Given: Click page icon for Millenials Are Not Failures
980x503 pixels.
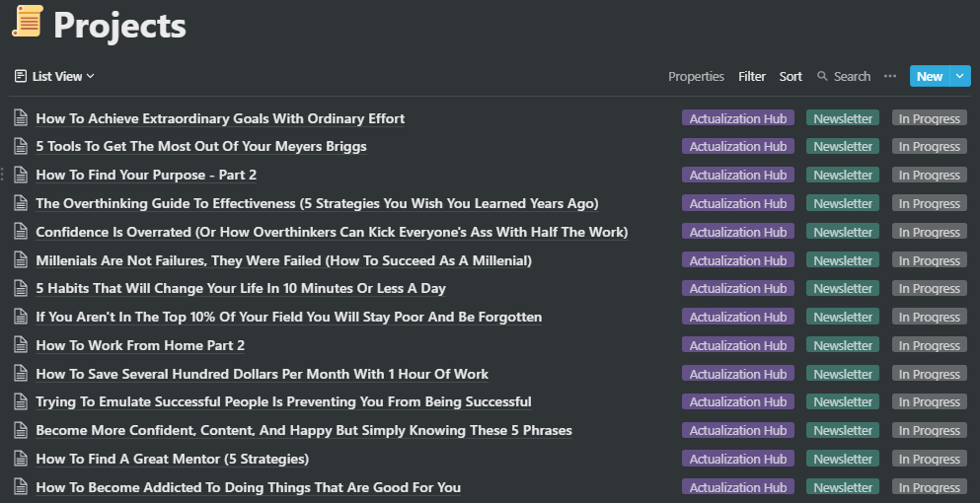Looking at the screenshot, I should coord(22,259).
